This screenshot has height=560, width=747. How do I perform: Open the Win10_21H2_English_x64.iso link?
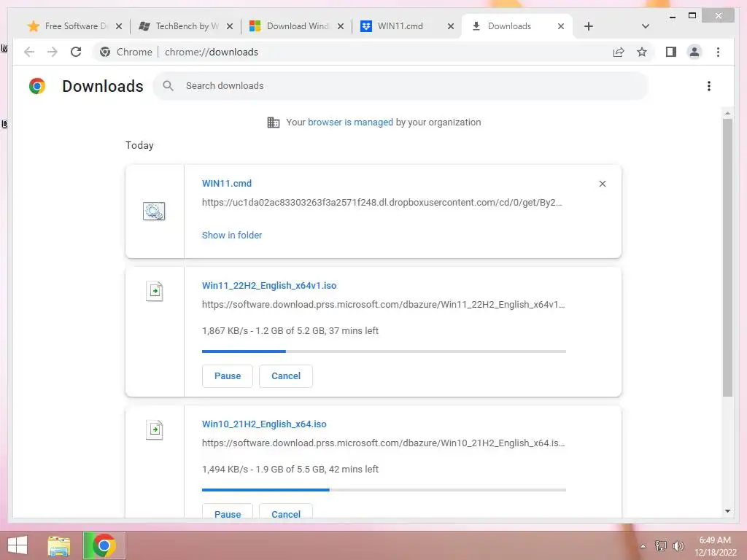(264, 424)
